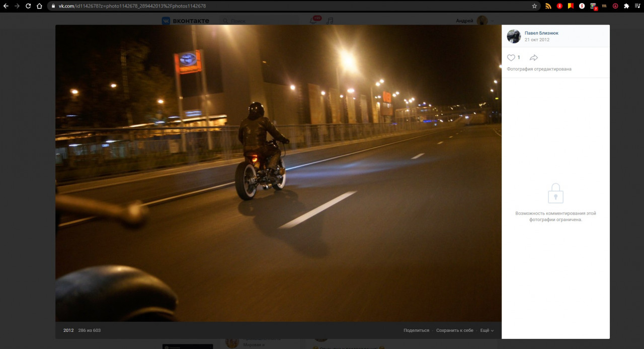Open the browser extensions puzzle icon

(x=626, y=6)
